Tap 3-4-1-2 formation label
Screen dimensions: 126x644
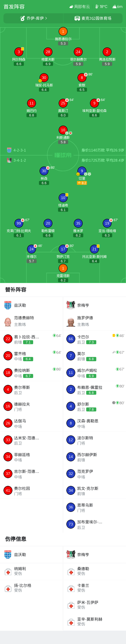pos(20,160)
